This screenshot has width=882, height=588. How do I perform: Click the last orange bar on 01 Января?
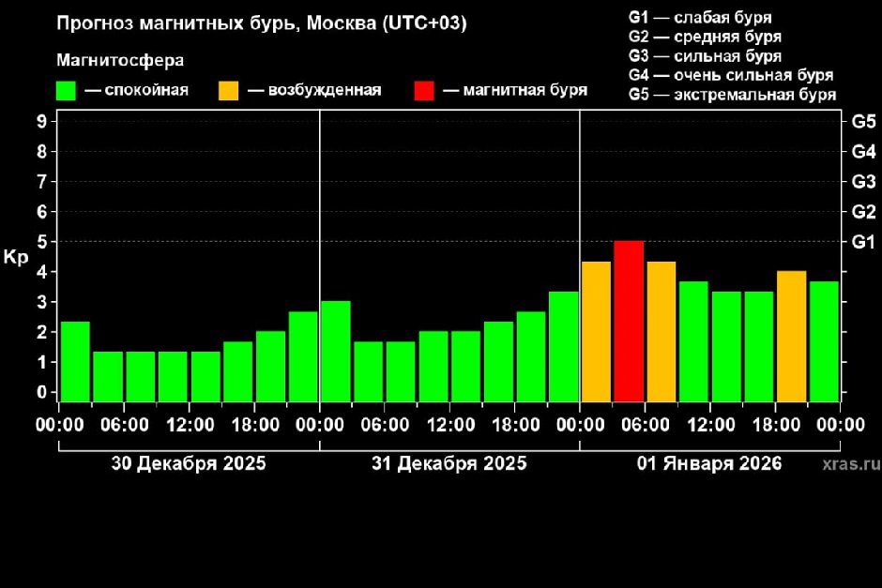coord(791,336)
